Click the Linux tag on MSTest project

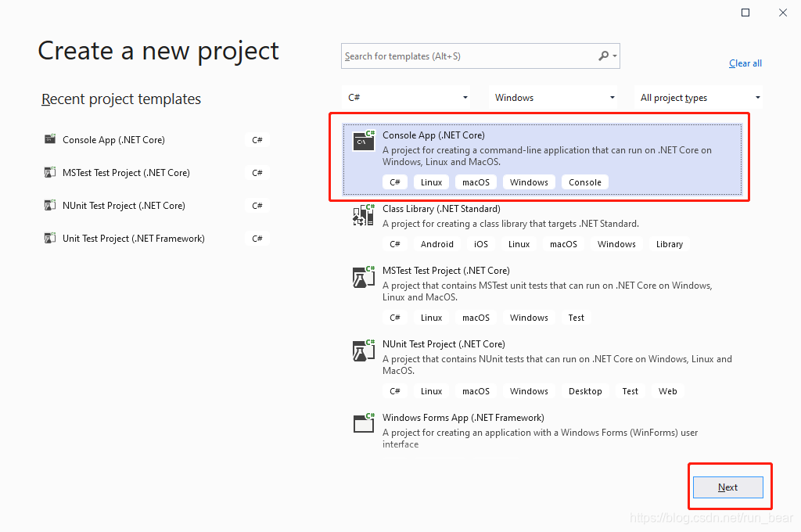coord(431,318)
